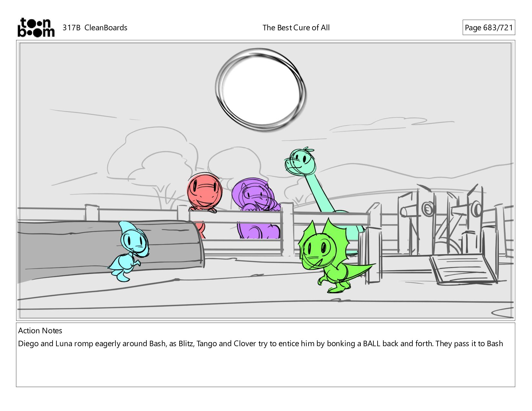Click the '317B CleanBoards' header text

click(x=95, y=28)
